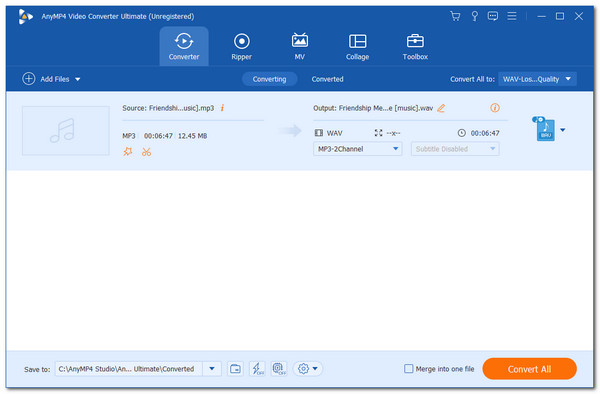Expand the arrow beside the gear icon
Screen dimensions: 600x394
315,369
